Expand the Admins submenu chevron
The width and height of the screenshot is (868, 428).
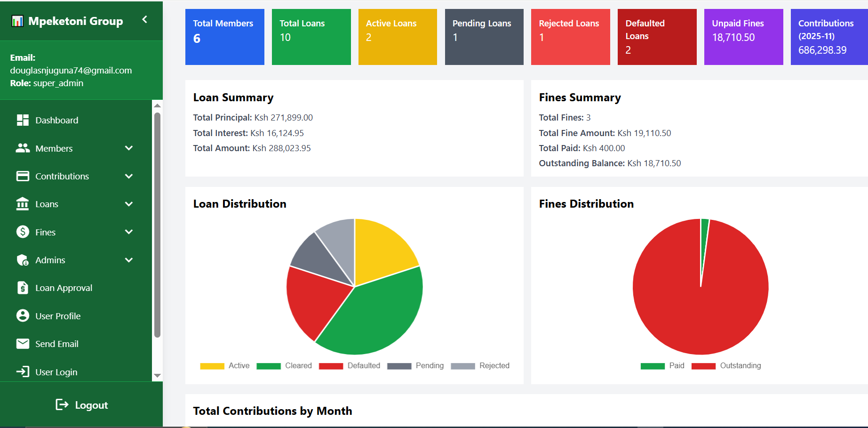click(x=129, y=260)
